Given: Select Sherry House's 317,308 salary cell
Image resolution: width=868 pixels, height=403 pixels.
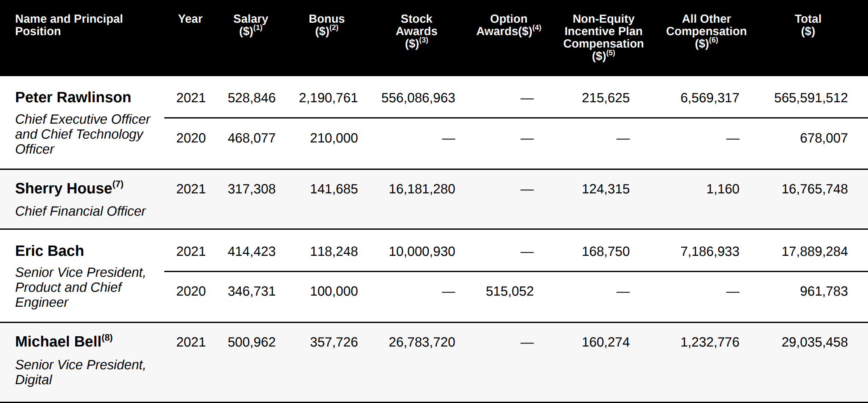Looking at the screenshot, I should point(252,189).
